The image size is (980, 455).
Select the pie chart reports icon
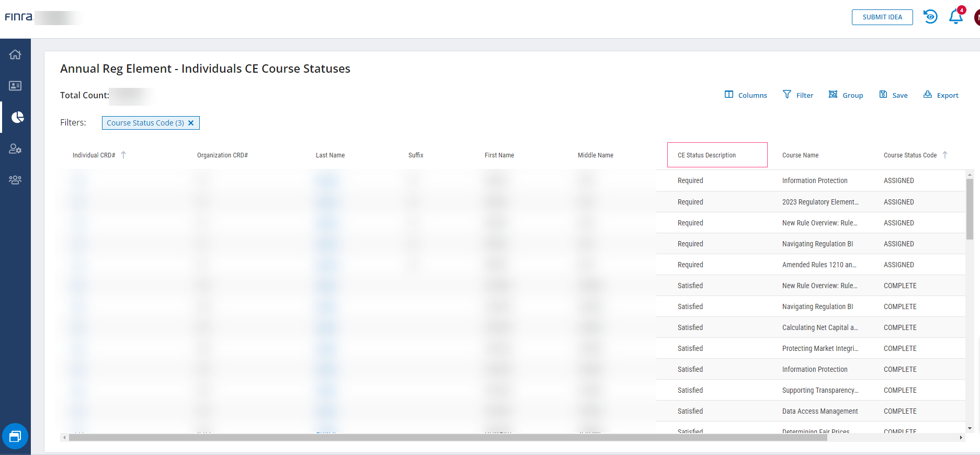click(x=17, y=117)
